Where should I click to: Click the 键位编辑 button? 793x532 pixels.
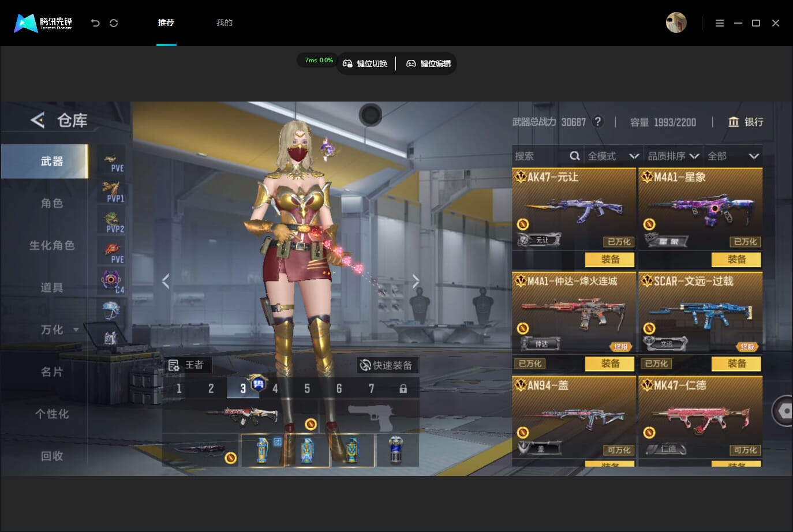click(x=429, y=63)
